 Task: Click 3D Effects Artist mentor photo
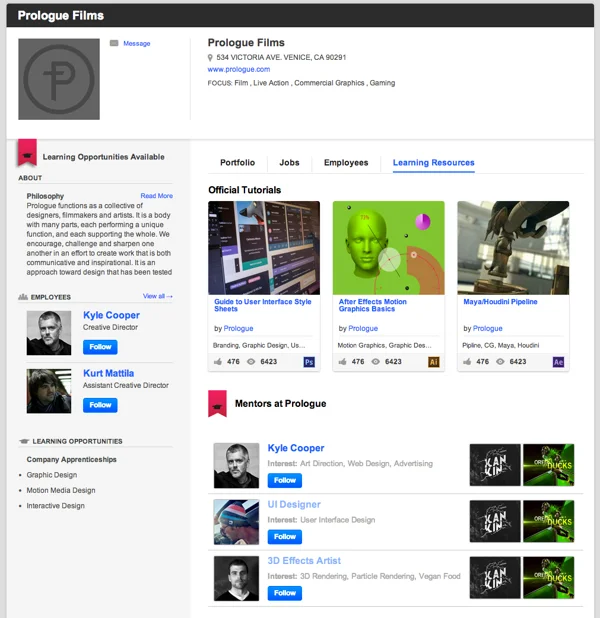pos(236,578)
